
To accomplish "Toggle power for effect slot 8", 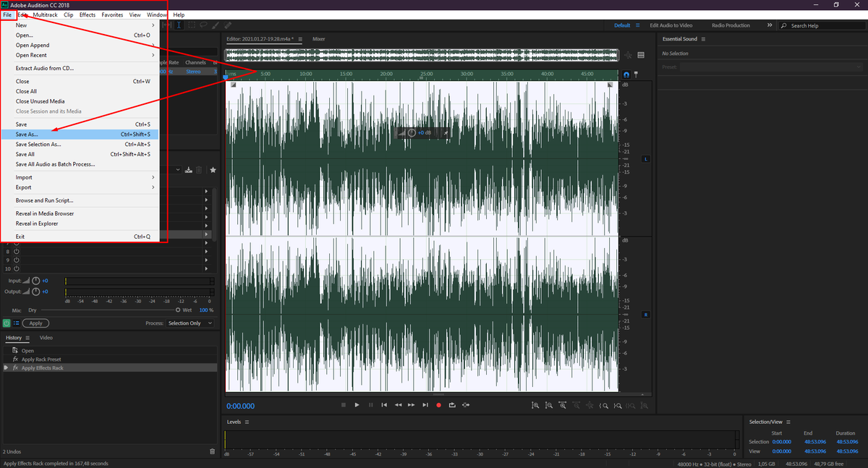I will pos(17,252).
